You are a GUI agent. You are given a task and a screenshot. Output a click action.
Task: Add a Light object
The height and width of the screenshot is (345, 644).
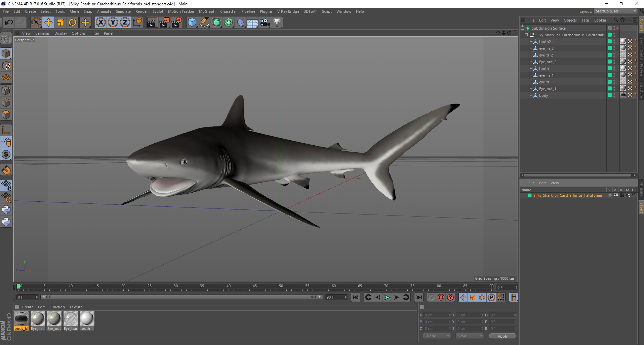coord(277,23)
